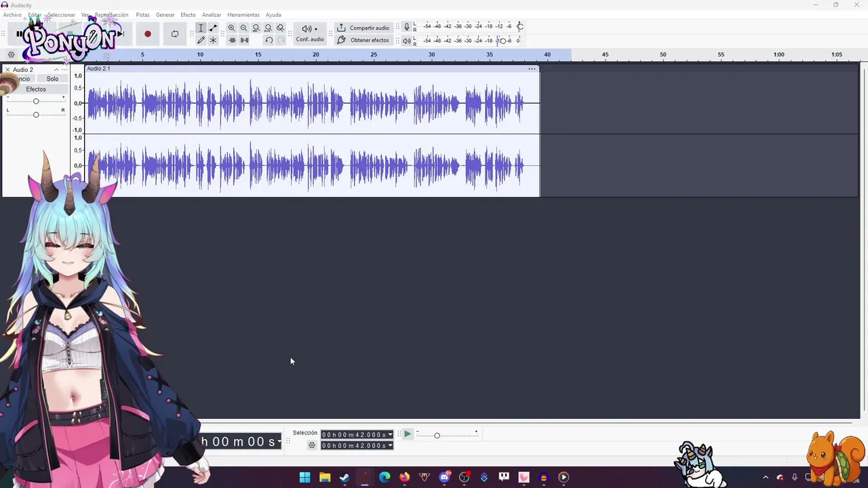Close the Audio 2 track
Image resolution: width=868 pixels, height=488 pixels.
(7, 70)
